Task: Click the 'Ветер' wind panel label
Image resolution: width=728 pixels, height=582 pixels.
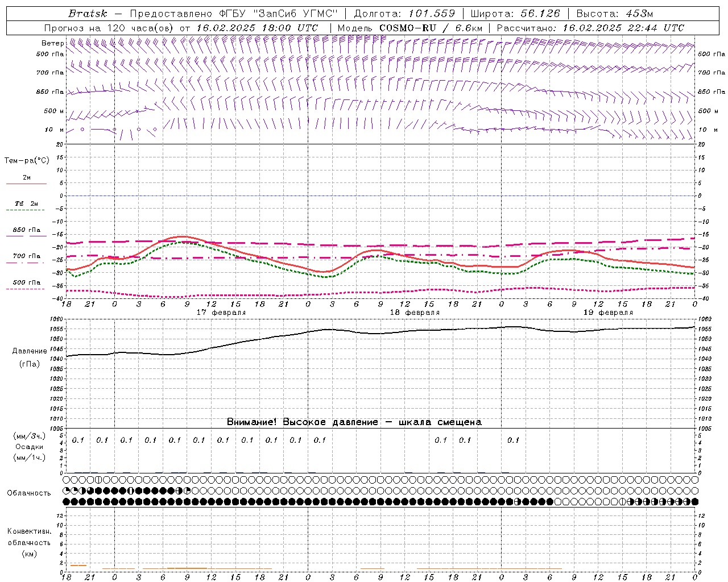Action: [52, 43]
